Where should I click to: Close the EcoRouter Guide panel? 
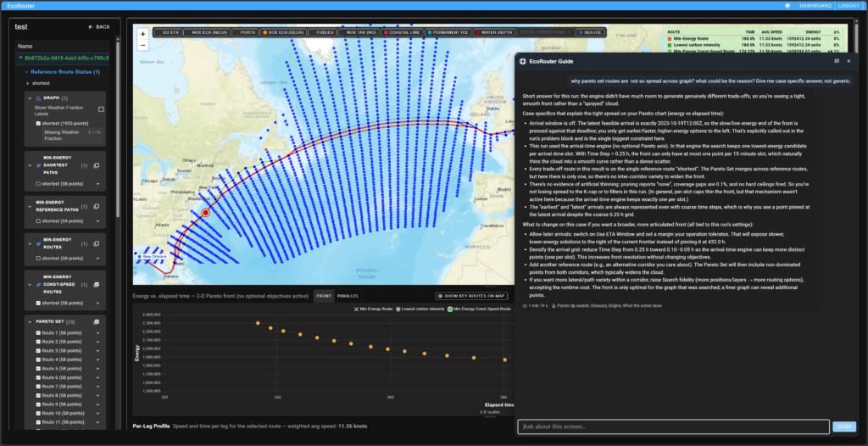(849, 61)
